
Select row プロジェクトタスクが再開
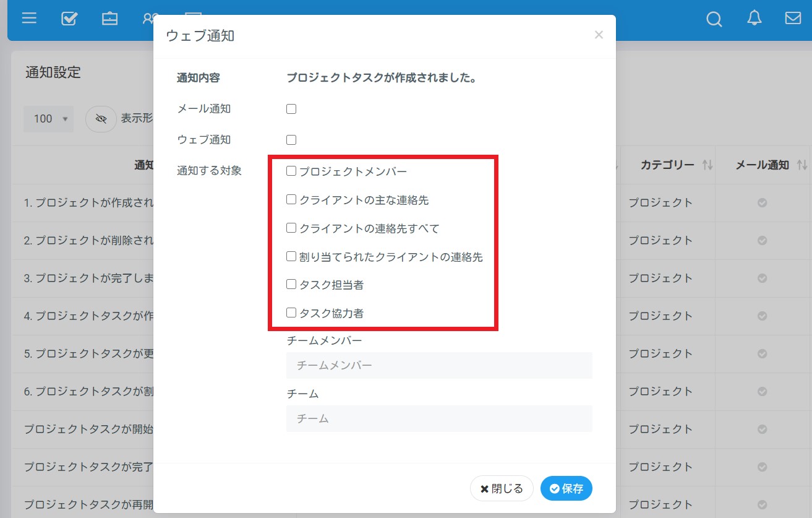tap(88, 505)
